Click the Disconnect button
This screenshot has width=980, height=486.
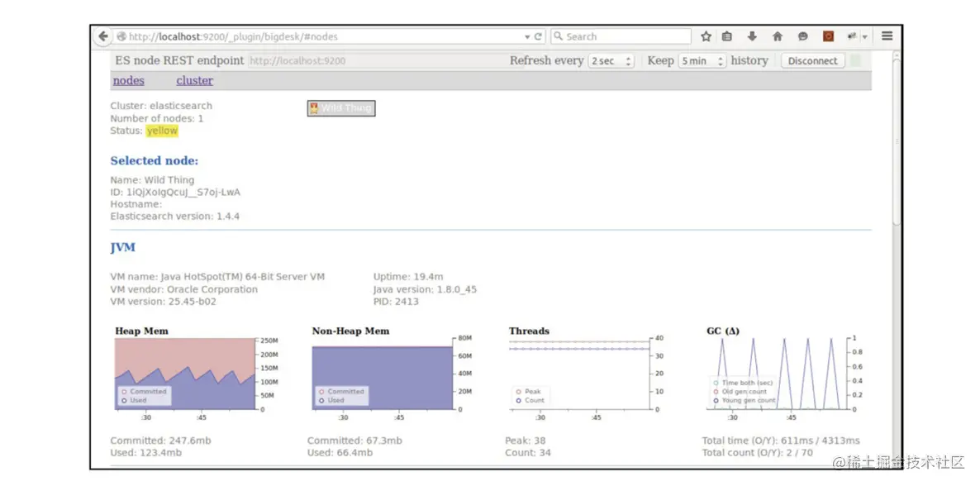(812, 61)
